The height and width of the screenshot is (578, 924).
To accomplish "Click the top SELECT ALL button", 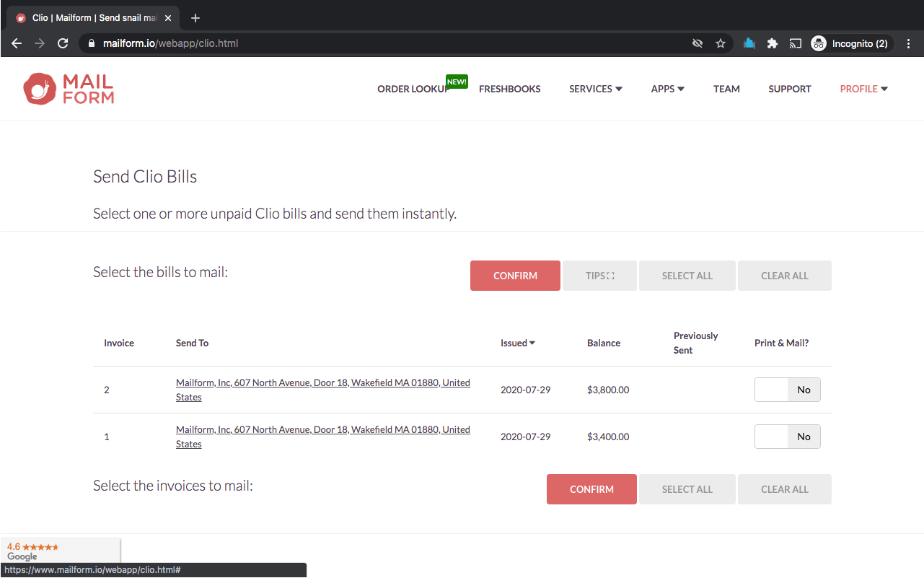I will click(x=687, y=276).
